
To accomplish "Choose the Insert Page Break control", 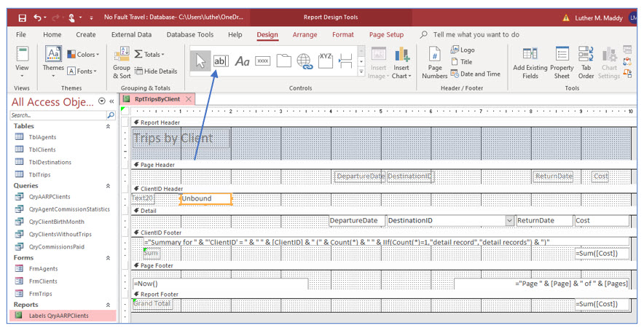I will (x=346, y=61).
